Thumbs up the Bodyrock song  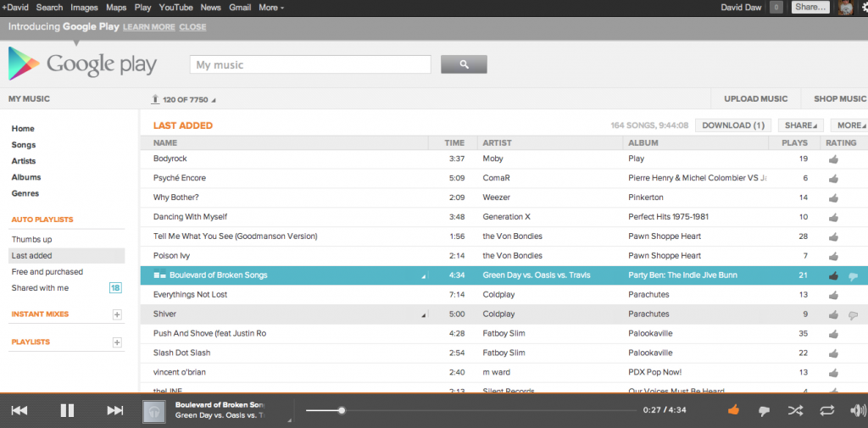pos(833,159)
